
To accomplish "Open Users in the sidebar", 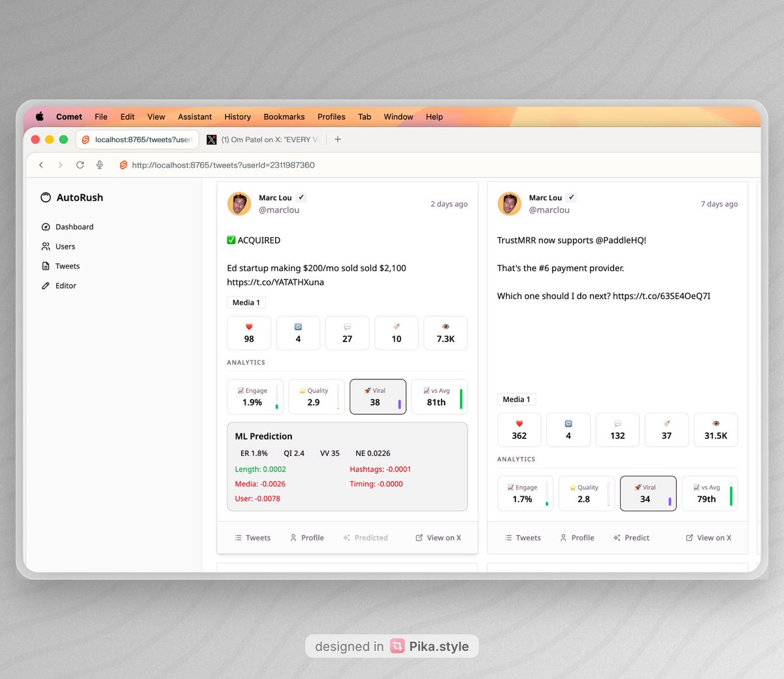I will point(58,247).
